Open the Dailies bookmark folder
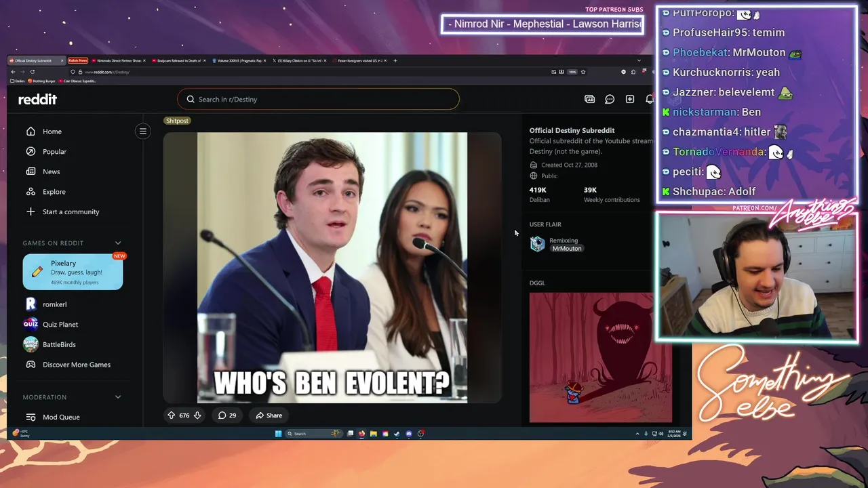The width and height of the screenshot is (868, 488). pos(17,81)
